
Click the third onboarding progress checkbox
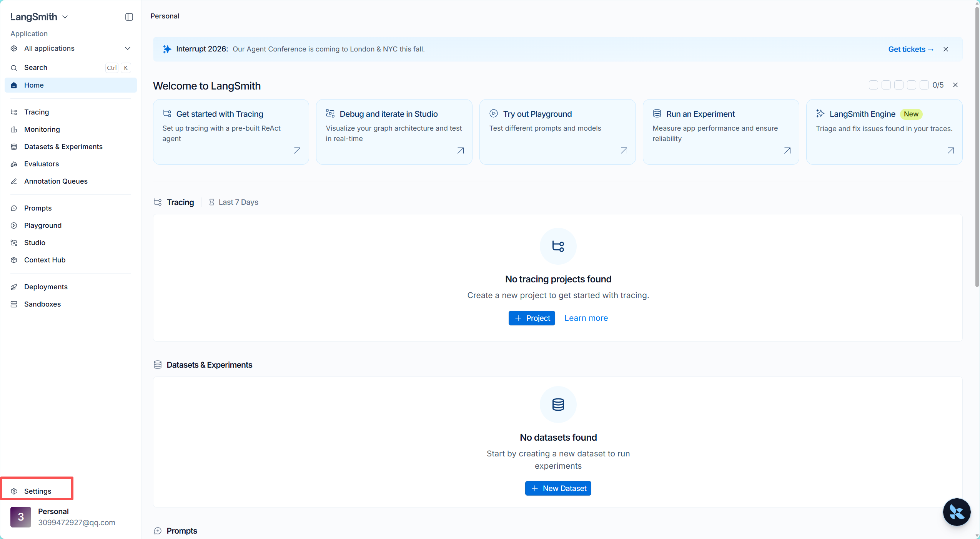coord(899,85)
